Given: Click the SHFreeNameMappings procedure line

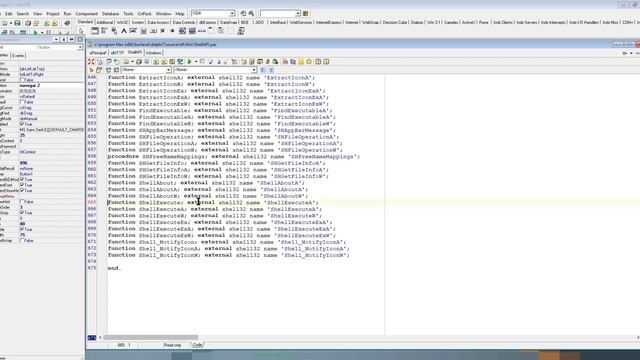Looking at the screenshot, I should [233, 156].
